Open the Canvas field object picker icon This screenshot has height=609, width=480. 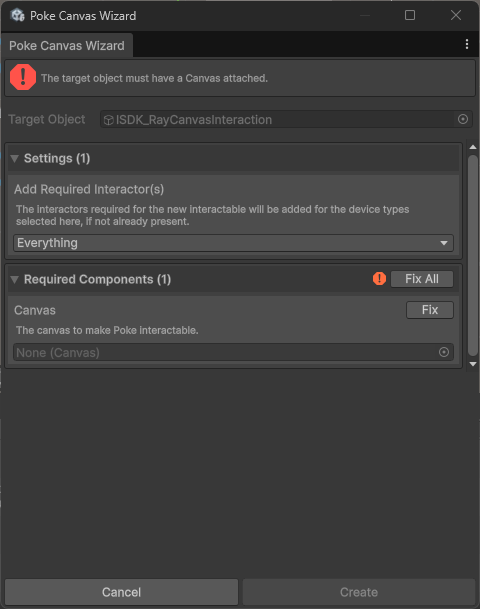(x=444, y=352)
